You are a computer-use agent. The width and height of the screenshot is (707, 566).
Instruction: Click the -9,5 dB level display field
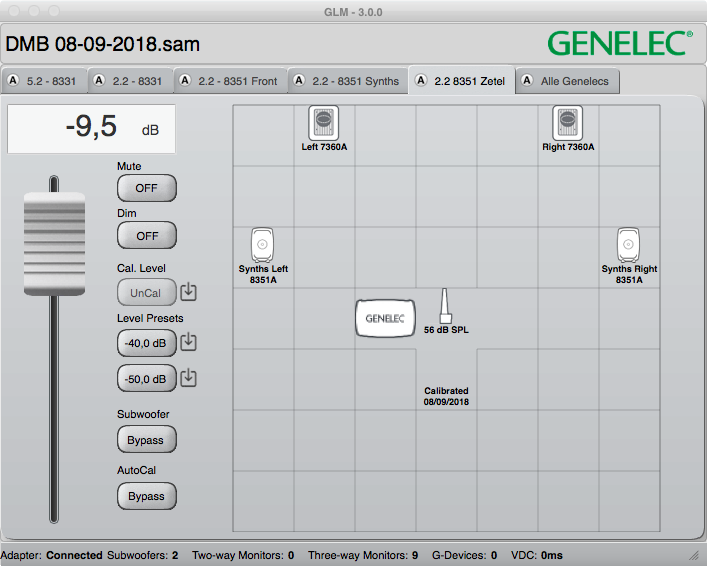click(x=92, y=129)
